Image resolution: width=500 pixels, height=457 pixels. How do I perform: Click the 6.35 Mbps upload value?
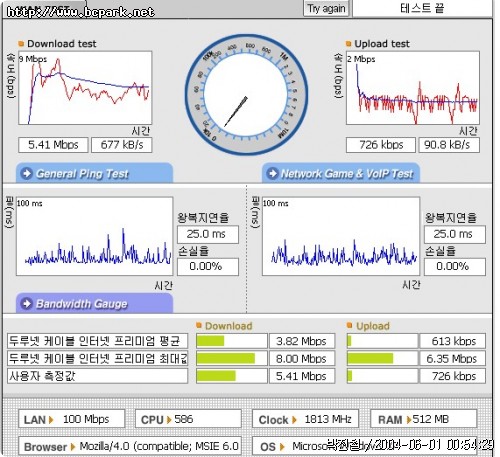452,359
